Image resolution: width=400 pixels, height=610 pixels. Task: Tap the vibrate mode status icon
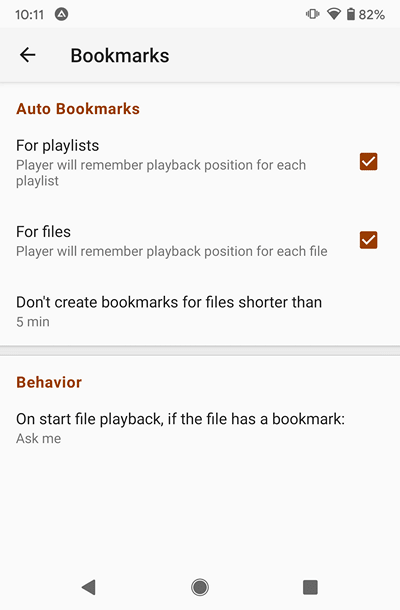pos(312,14)
